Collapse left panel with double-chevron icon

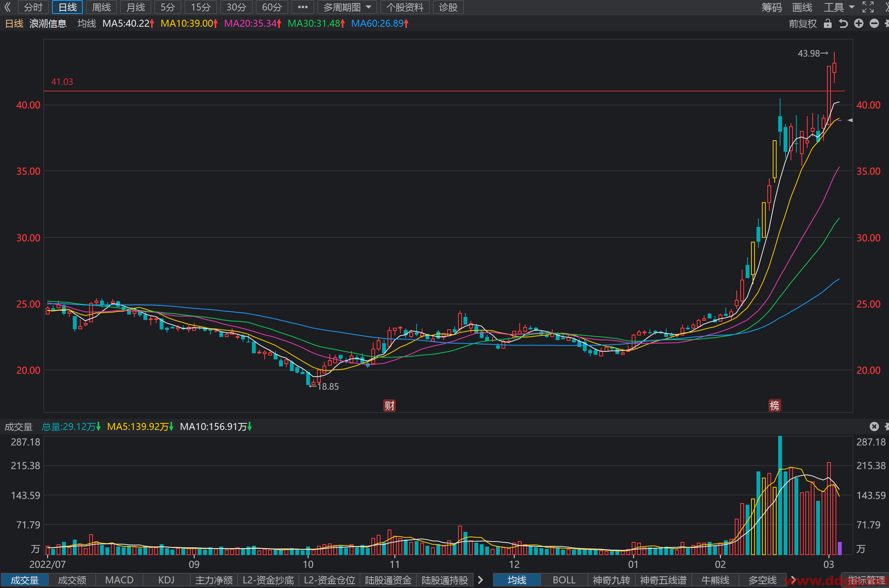pyautogui.click(x=8, y=7)
